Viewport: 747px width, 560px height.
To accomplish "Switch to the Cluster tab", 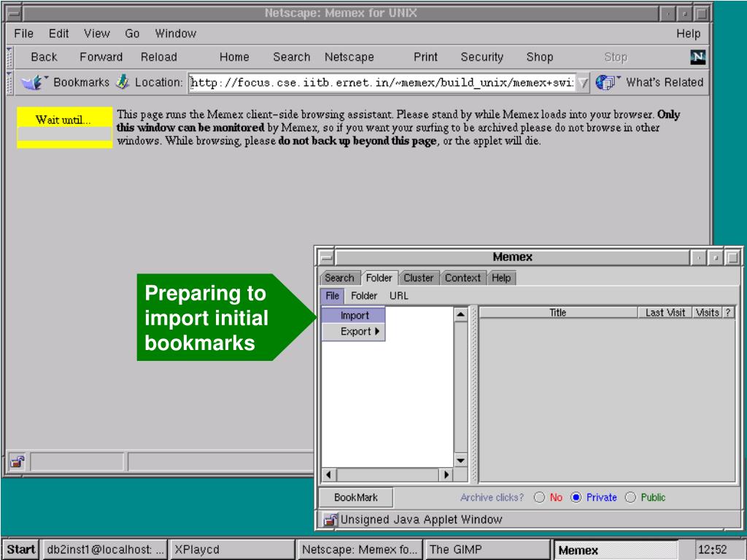I will coord(418,278).
